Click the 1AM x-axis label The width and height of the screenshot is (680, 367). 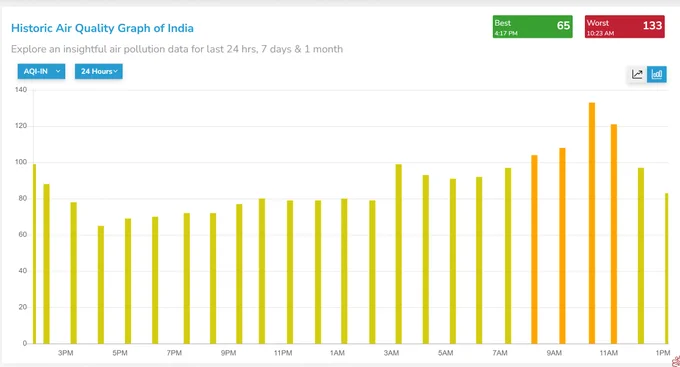click(x=337, y=353)
